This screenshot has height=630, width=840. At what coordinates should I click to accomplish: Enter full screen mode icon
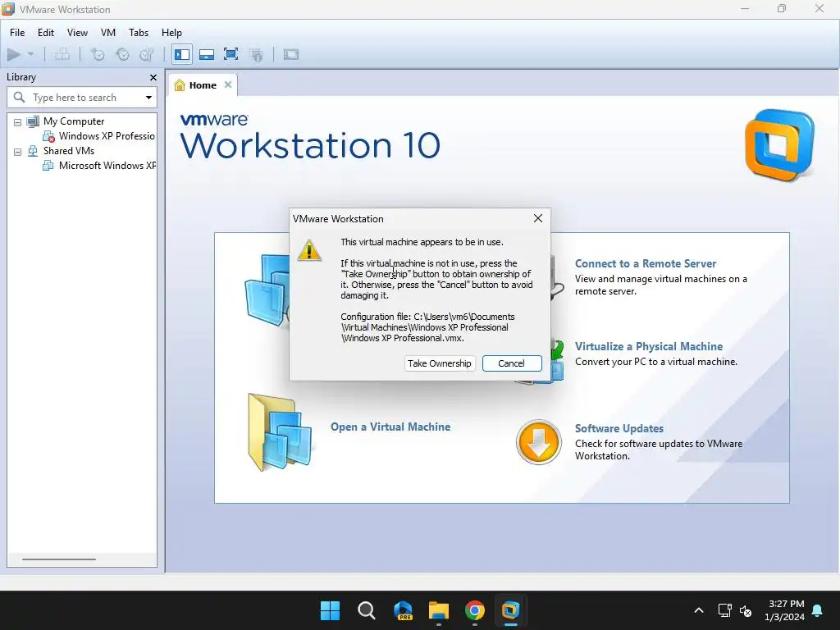coord(231,54)
